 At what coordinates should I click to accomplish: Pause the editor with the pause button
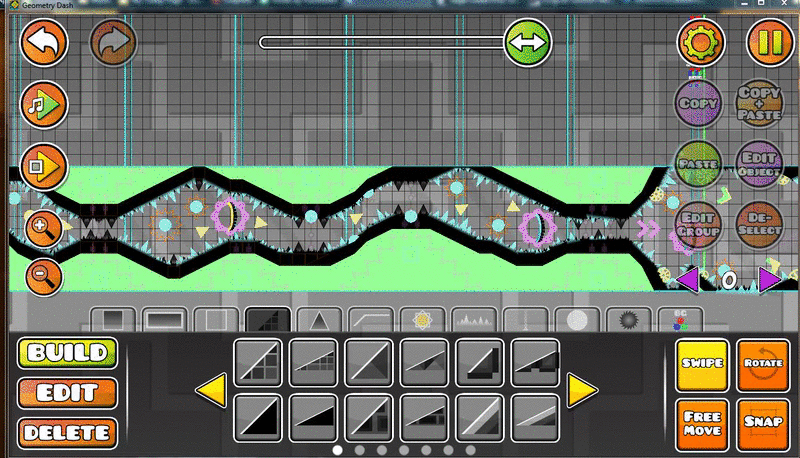(770, 43)
